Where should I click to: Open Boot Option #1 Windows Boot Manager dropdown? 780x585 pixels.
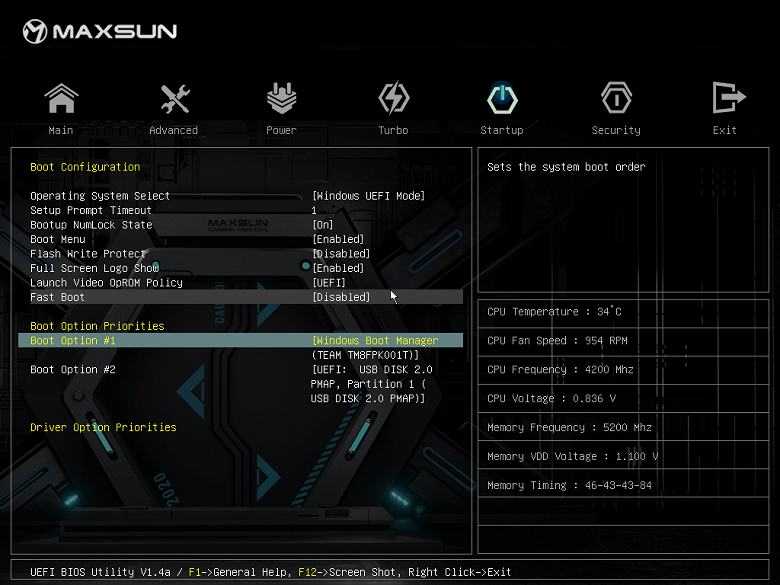pyautogui.click(x=375, y=341)
